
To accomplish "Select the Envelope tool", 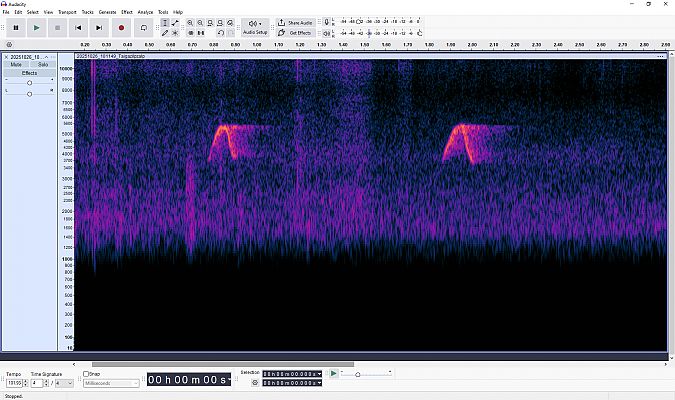I will click(176, 22).
